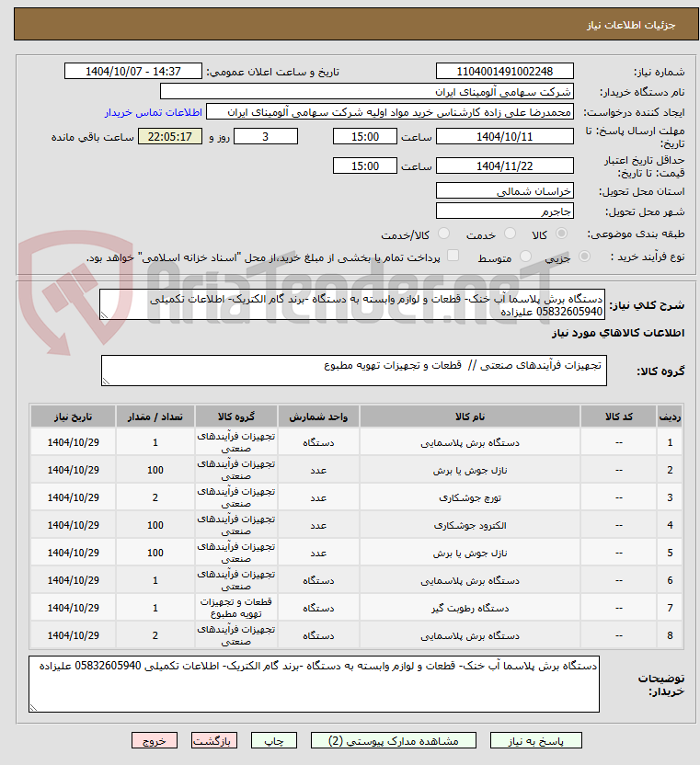Viewport: 700px width, 765px height.
Task: Click the تعداد / مقدار column header
Action: click(155, 417)
